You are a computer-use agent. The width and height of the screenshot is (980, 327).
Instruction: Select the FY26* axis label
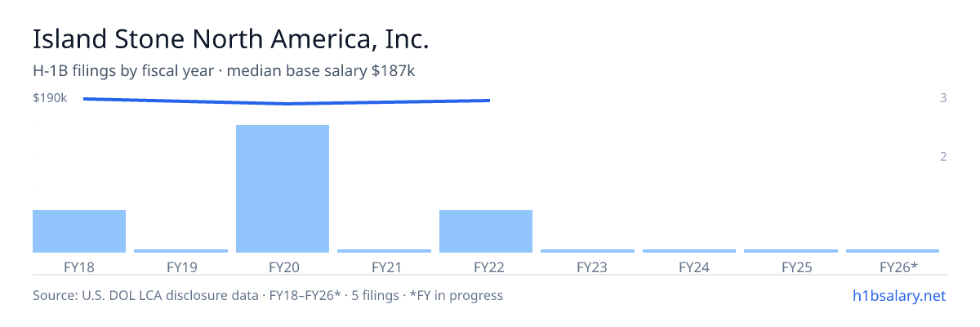point(898,267)
